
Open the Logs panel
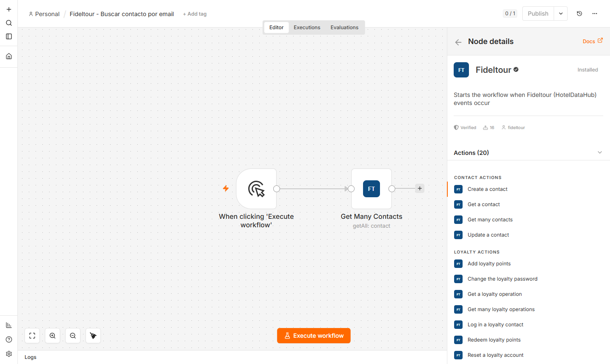coord(30,357)
